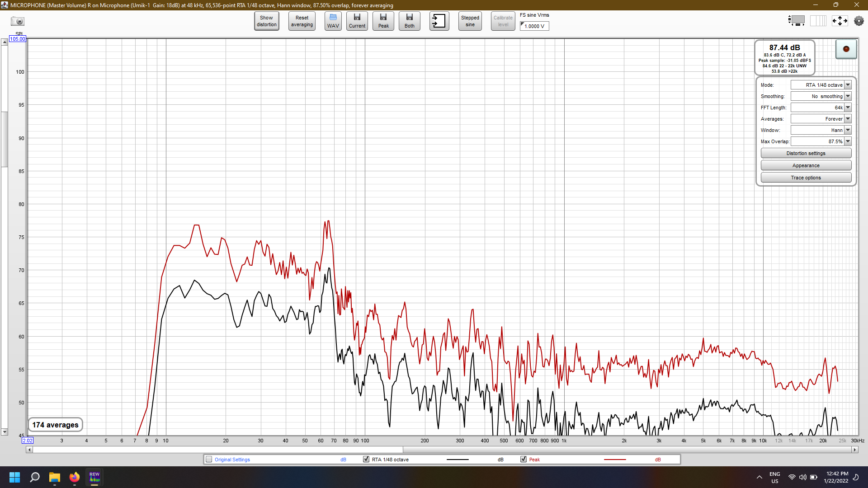Click right arrow of horizontal scrollbar

click(855, 450)
